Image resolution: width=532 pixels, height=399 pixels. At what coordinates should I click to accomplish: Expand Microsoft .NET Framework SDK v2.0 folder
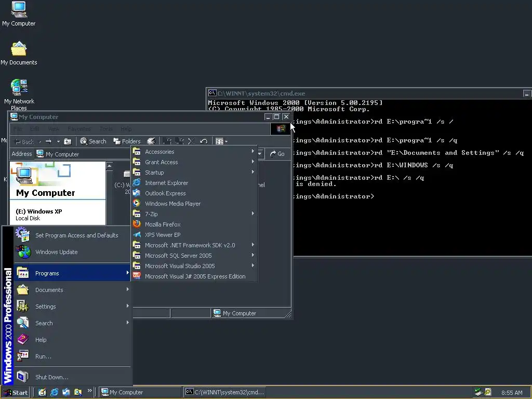coord(194,245)
